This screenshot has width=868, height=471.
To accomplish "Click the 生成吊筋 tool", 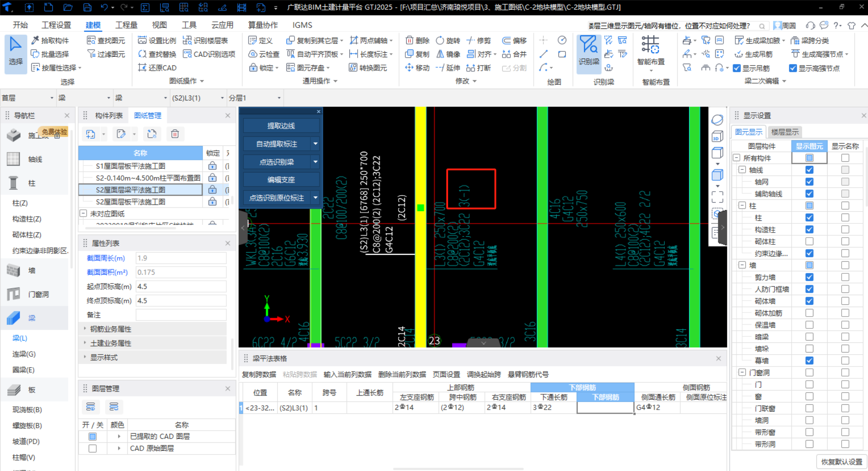I will 753,54.
